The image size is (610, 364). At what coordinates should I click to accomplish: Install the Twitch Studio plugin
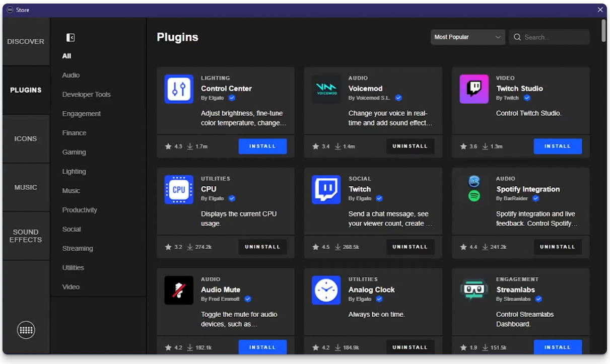558,147
